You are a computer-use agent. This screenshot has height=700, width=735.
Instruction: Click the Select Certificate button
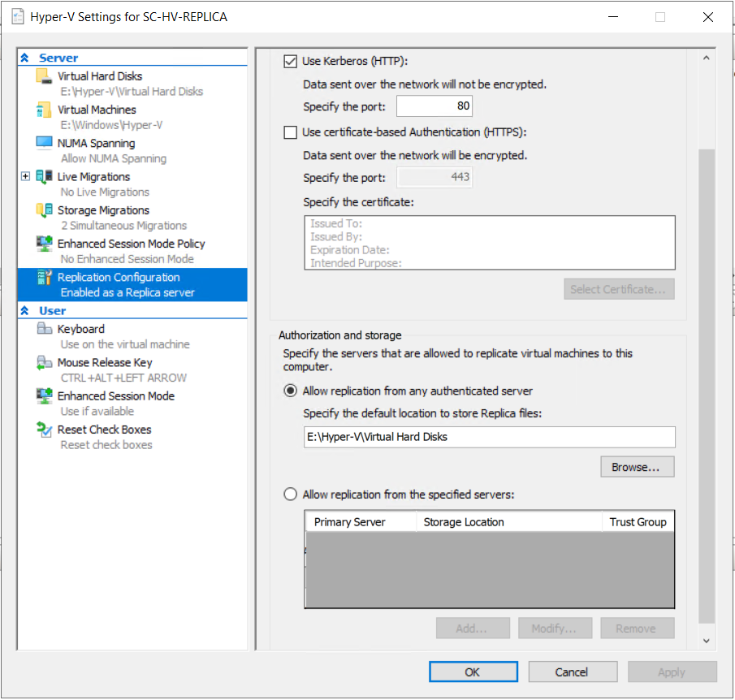click(619, 289)
